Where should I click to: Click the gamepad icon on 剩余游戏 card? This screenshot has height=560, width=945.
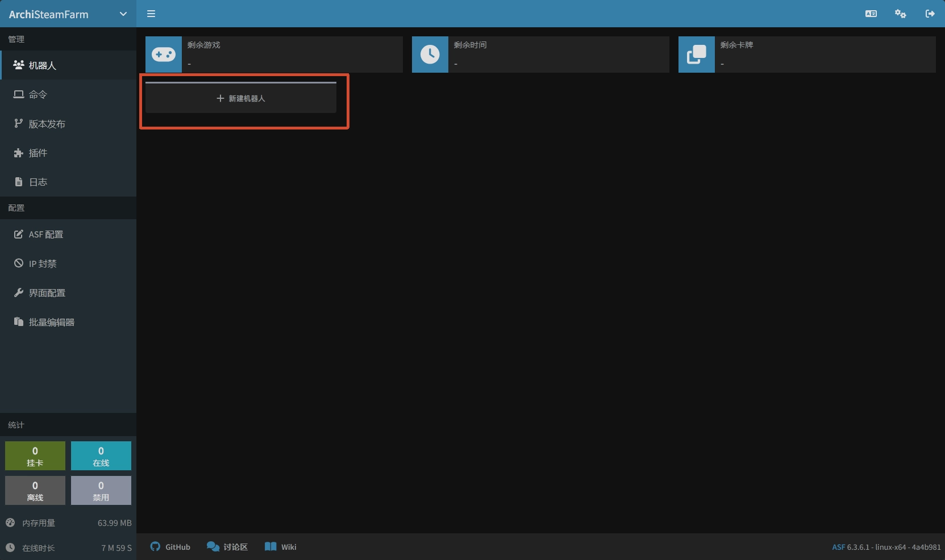click(x=164, y=55)
